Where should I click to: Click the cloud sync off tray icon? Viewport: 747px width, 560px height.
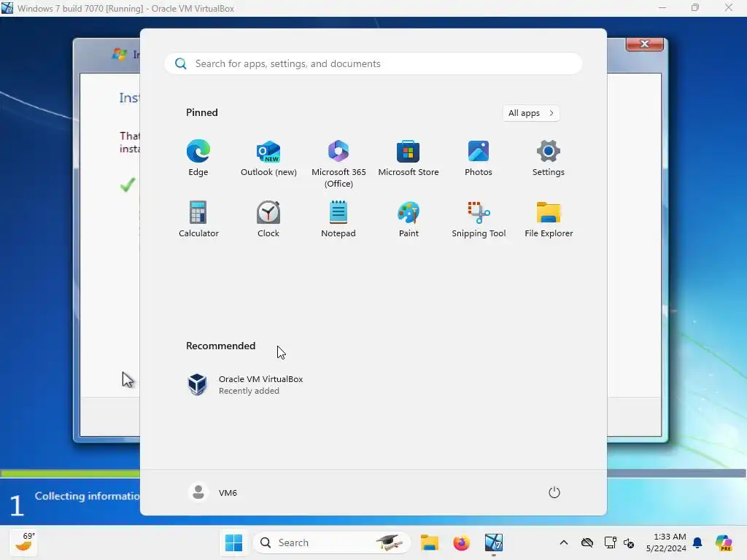(587, 542)
